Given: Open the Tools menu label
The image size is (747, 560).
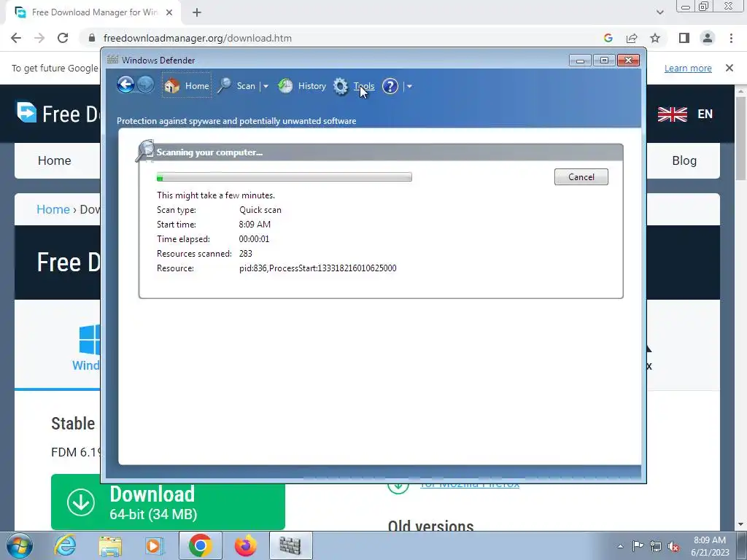Looking at the screenshot, I should pyautogui.click(x=364, y=86).
